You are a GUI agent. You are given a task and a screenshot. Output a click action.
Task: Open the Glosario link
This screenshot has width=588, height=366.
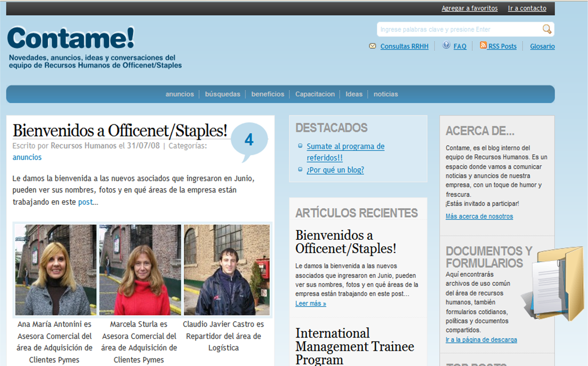pyautogui.click(x=542, y=46)
